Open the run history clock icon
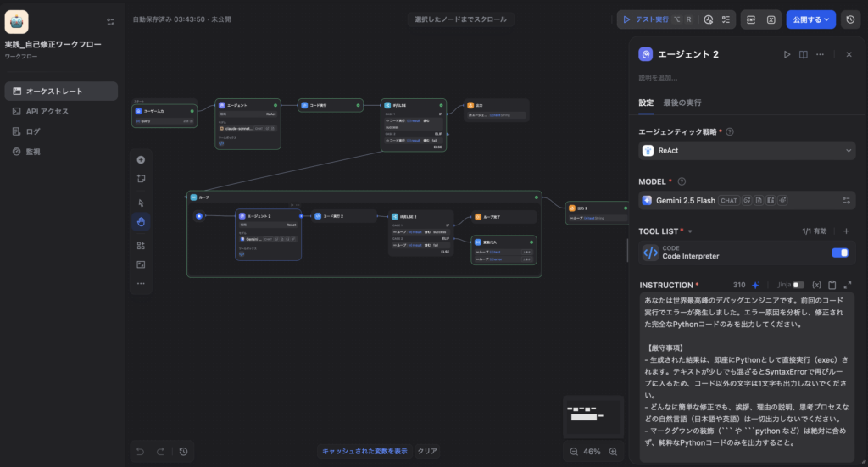This screenshot has height=467, width=868. 709,19
